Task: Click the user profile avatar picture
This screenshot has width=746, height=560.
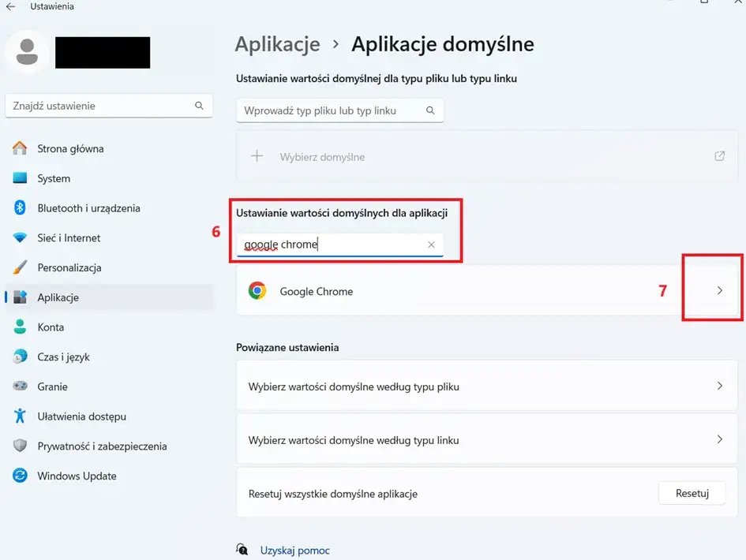Action: coord(28,52)
